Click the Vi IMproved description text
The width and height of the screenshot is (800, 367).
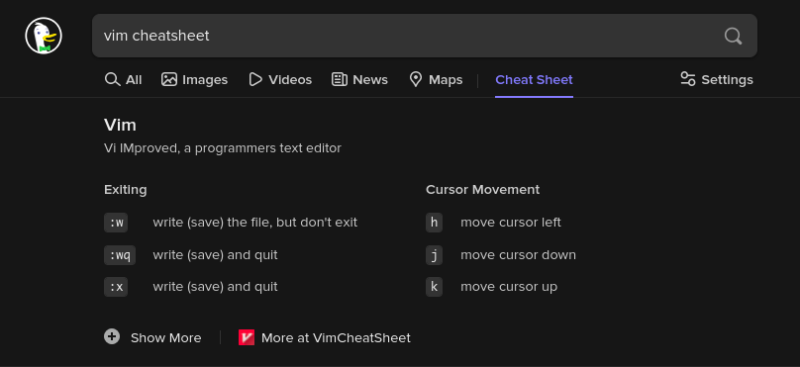click(x=222, y=149)
